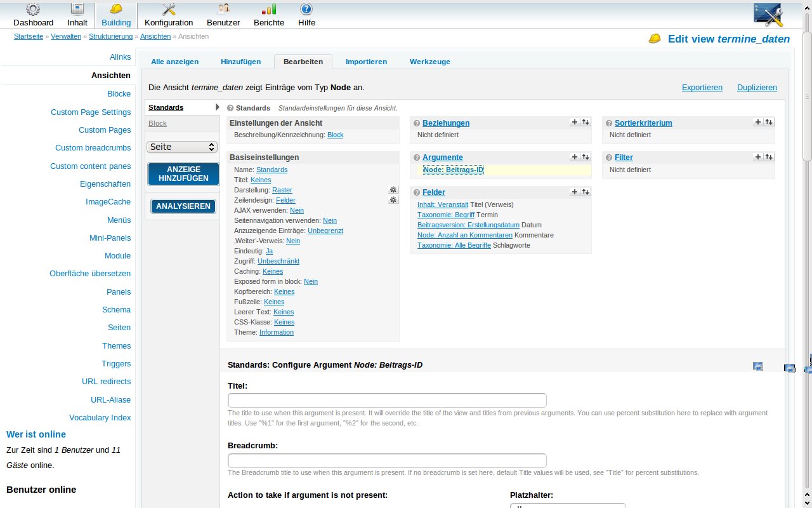Open the Konfiguration toolbar icon
The height and width of the screenshot is (508, 812).
point(169,15)
